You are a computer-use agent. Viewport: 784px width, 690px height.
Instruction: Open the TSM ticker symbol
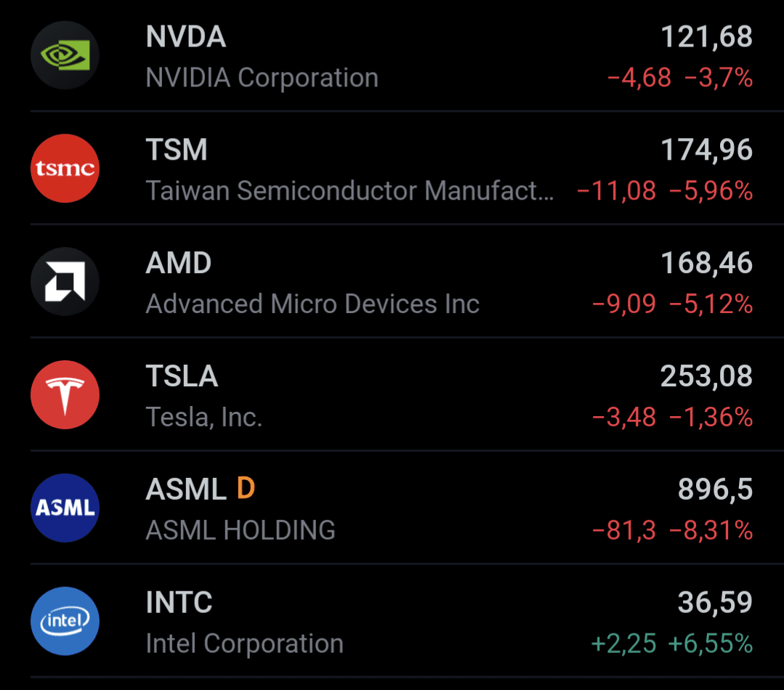point(177,150)
